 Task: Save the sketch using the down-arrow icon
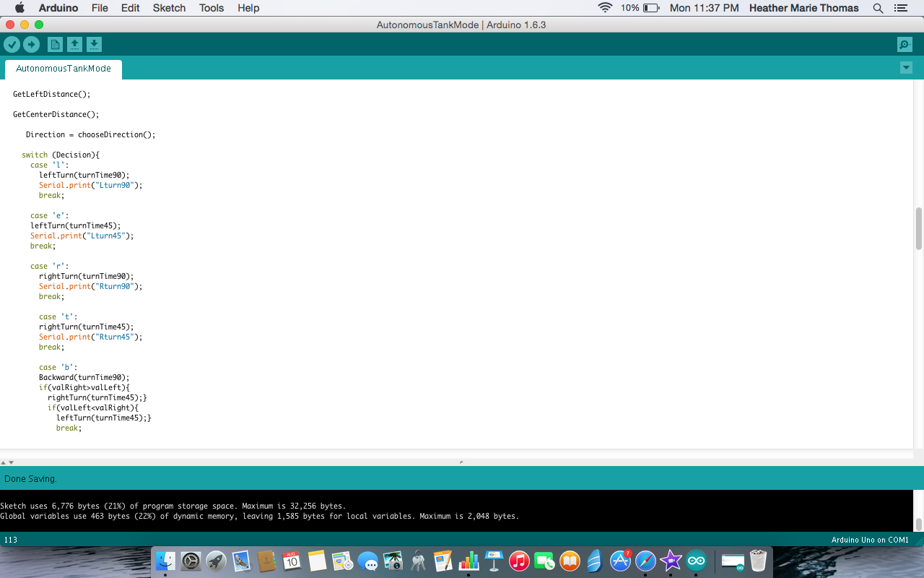(95, 44)
